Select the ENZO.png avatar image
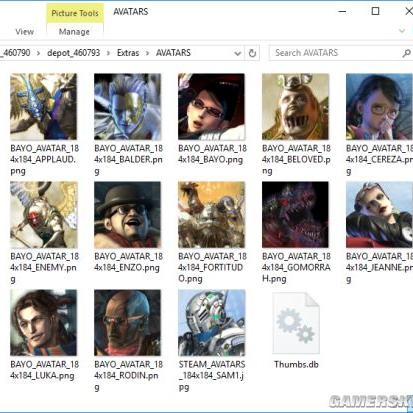This screenshot has height=413, width=413. [128, 215]
